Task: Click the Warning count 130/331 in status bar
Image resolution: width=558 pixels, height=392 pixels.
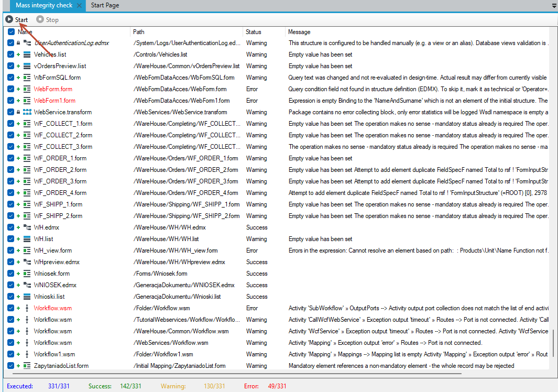Action: [x=214, y=386]
